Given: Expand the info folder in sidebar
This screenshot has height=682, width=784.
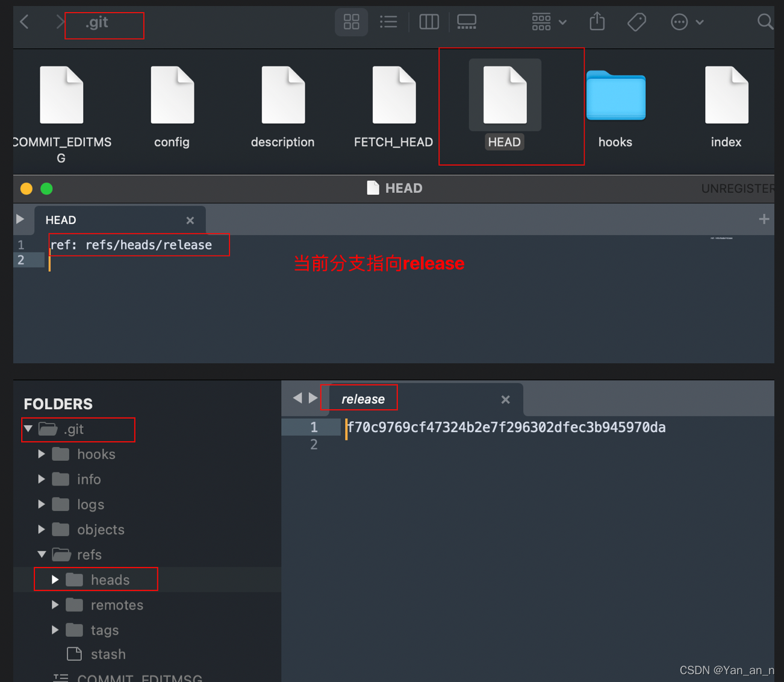Looking at the screenshot, I should (42, 480).
